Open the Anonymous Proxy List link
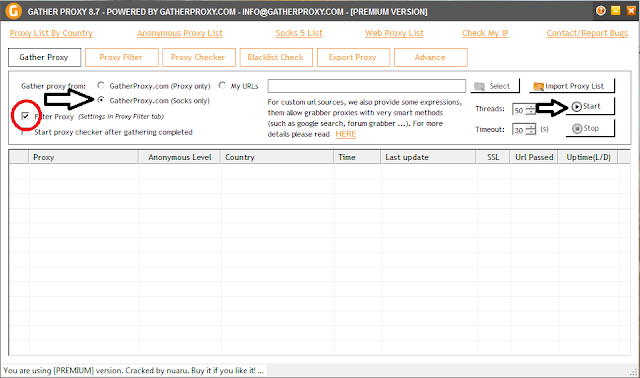This screenshot has width=640, height=378. (x=180, y=33)
